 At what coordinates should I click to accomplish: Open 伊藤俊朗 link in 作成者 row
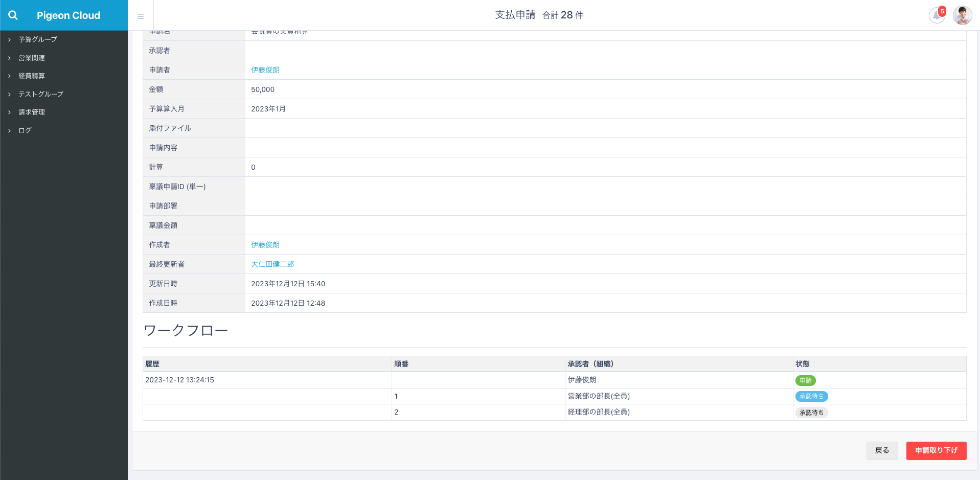point(265,245)
